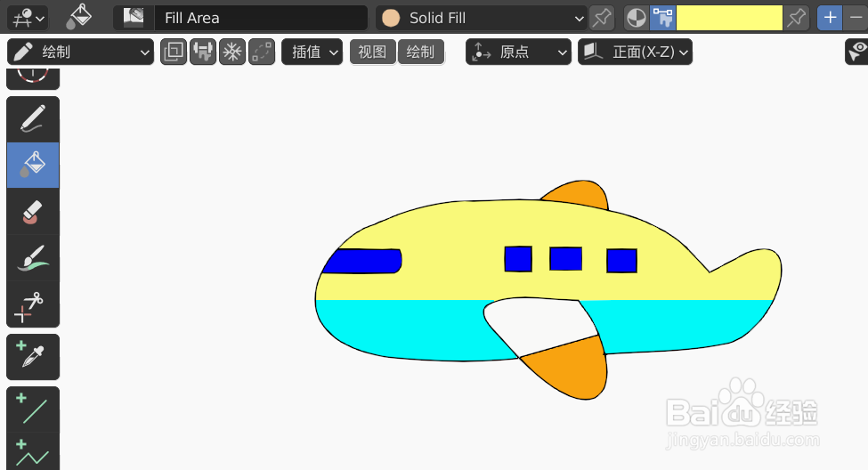The height and width of the screenshot is (470, 868).
Task: Pin the Solid Fill material
Action: coord(601,18)
